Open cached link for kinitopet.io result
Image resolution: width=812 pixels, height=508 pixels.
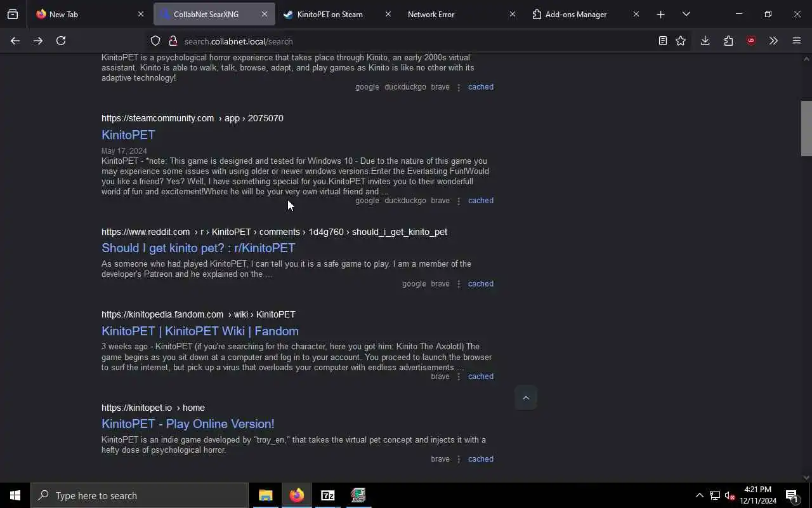(480, 459)
